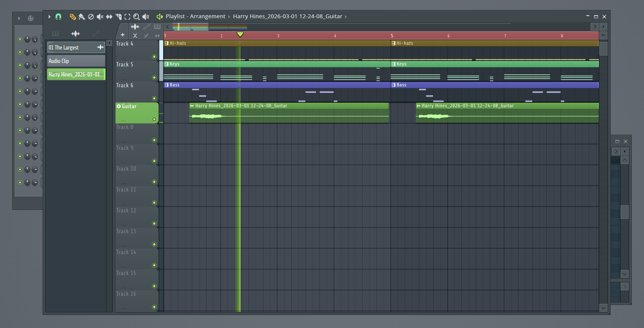Expand the right docked panel chevron
The width and height of the screenshot is (644, 328).
pyautogui.click(x=616, y=151)
